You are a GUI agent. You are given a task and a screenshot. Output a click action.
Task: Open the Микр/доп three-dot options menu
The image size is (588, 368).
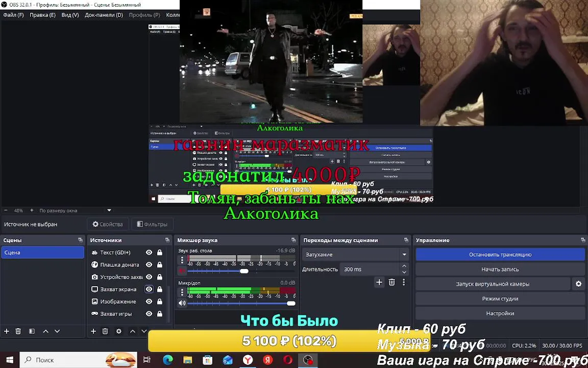point(182,292)
